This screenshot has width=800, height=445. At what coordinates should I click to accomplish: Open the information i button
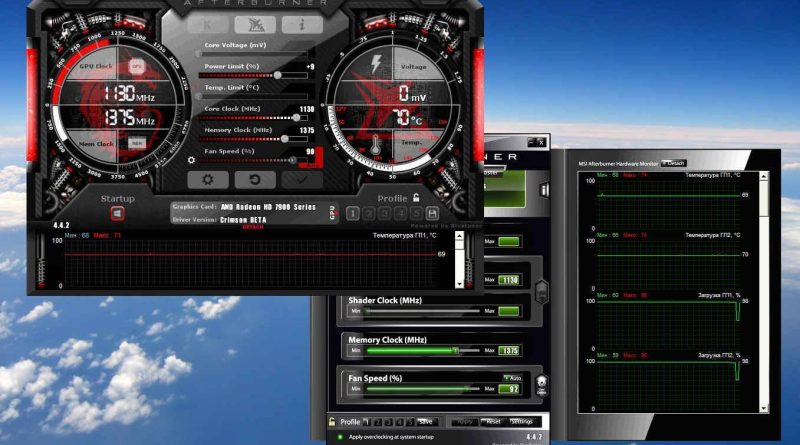[x=302, y=24]
